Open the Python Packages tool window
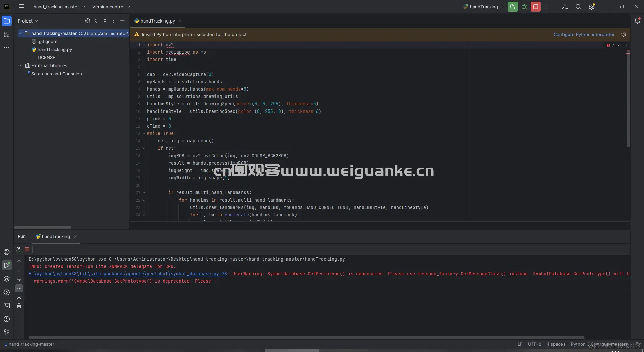644x352 pixels. (x=7, y=279)
